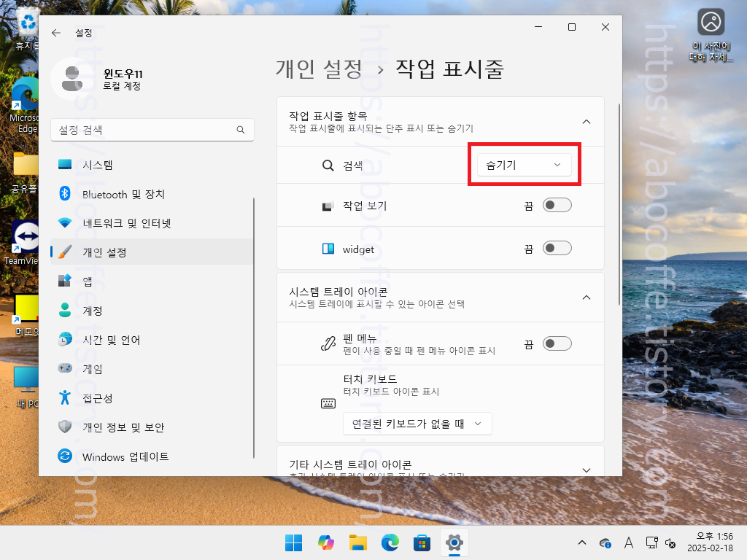This screenshot has width=747, height=560.
Task: Go to 시스템 settings category
Action: 152,165
